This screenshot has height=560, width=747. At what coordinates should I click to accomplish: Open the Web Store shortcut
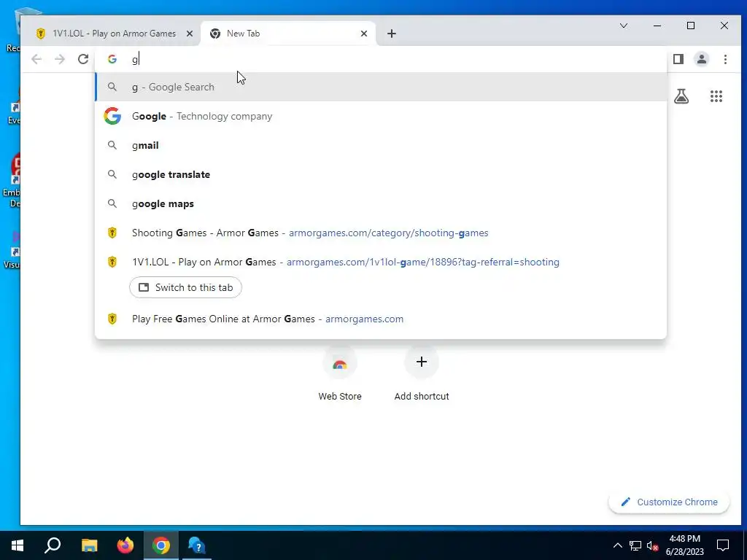pyautogui.click(x=340, y=375)
